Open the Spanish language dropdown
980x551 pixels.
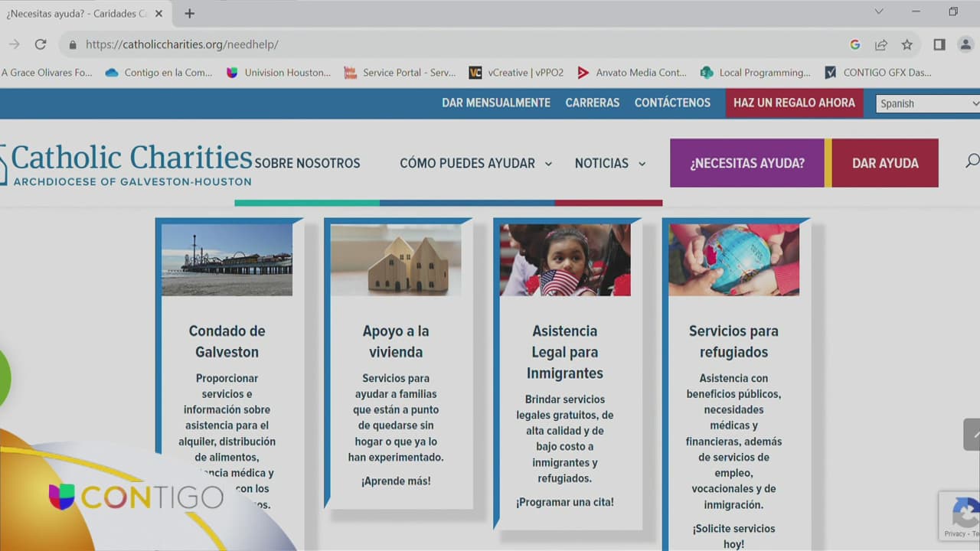pyautogui.click(x=928, y=103)
